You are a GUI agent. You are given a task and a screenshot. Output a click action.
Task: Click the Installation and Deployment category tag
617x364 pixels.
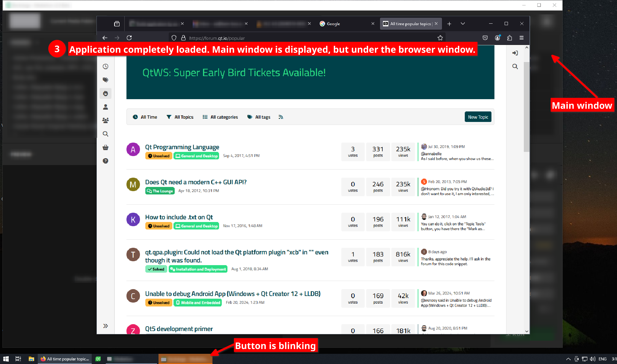tap(198, 269)
